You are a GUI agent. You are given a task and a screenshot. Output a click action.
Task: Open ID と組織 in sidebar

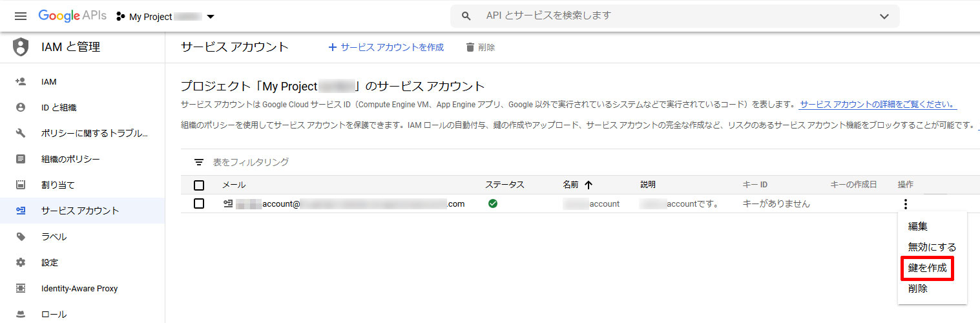[83, 108]
